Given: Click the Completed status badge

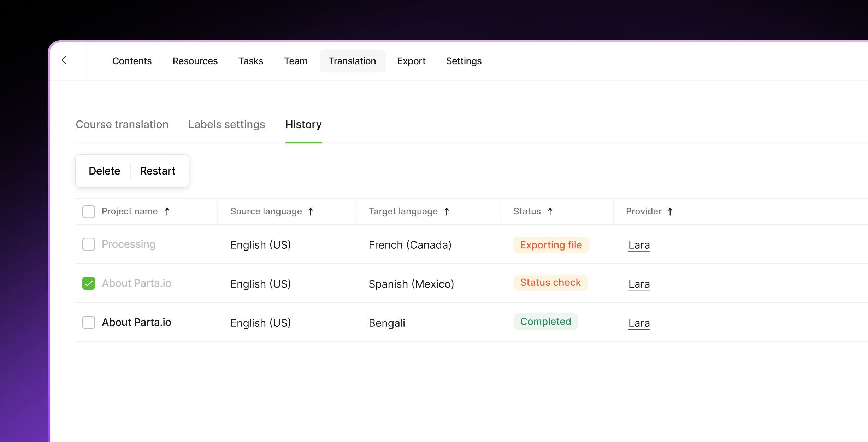Looking at the screenshot, I should point(545,322).
